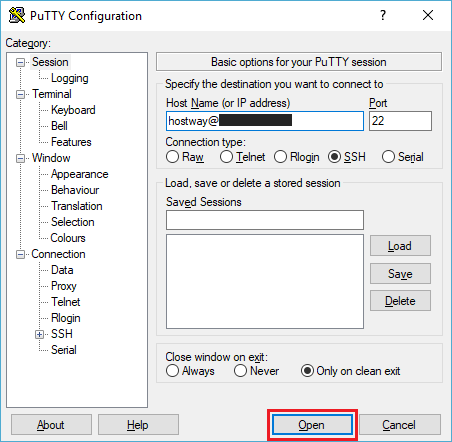Go to Logging options

[70, 78]
